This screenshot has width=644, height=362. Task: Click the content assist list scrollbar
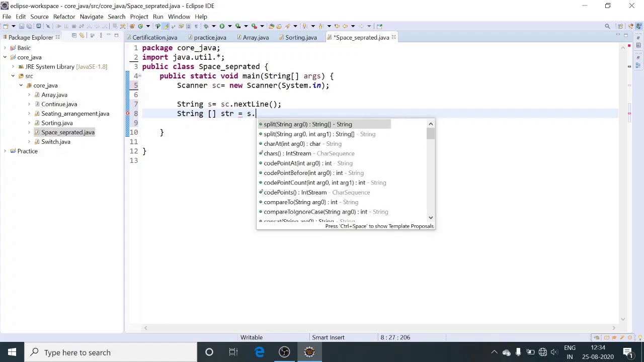[431, 134]
